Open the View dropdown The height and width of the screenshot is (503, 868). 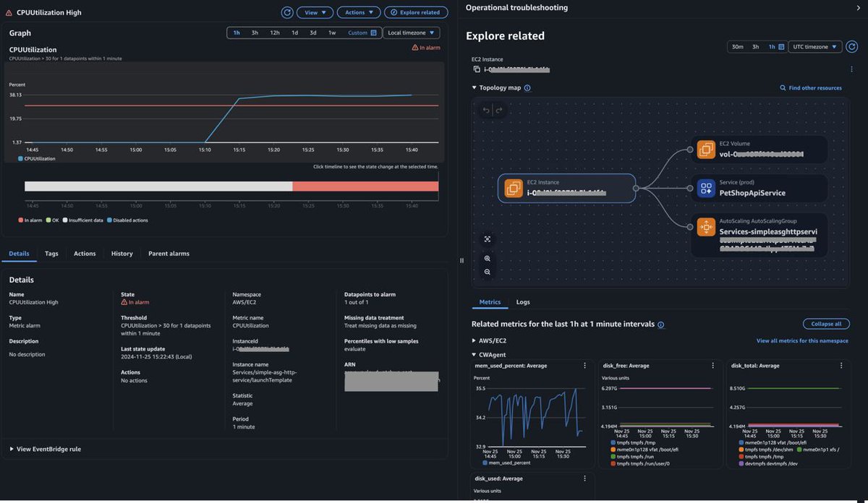click(x=315, y=12)
